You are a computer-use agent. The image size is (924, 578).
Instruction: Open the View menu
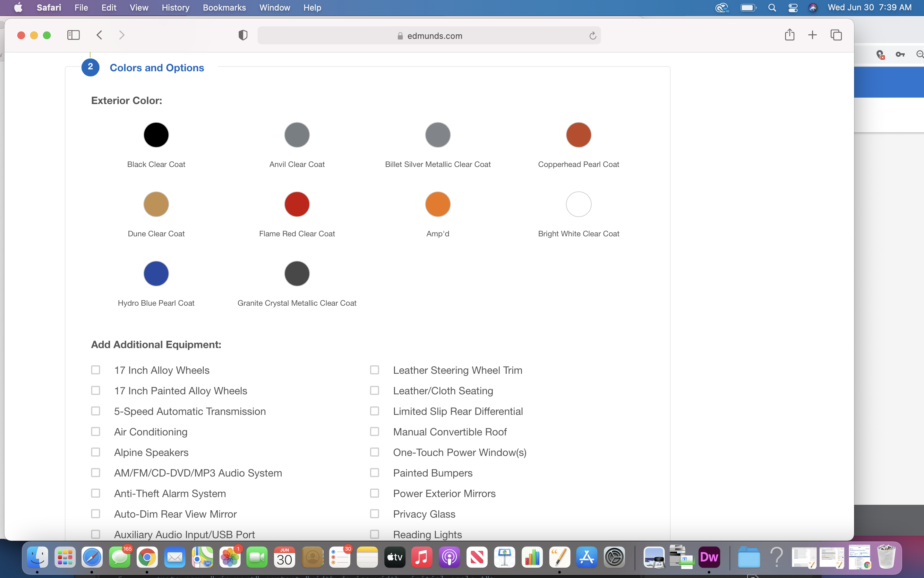click(x=139, y=8)
